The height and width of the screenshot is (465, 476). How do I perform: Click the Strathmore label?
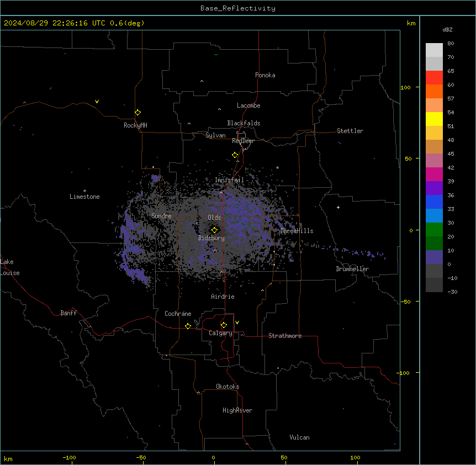[285, 336]
